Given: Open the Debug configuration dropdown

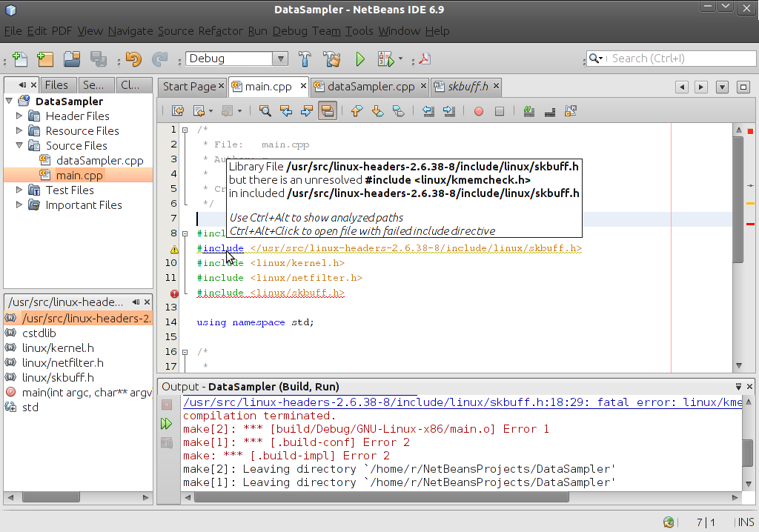Looking at the screenshot, I should (280, 59).
